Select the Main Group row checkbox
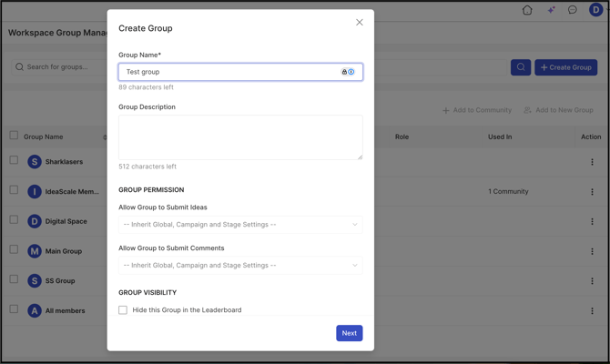Viewport: 610px width, 364px height. tap(14, 249)
